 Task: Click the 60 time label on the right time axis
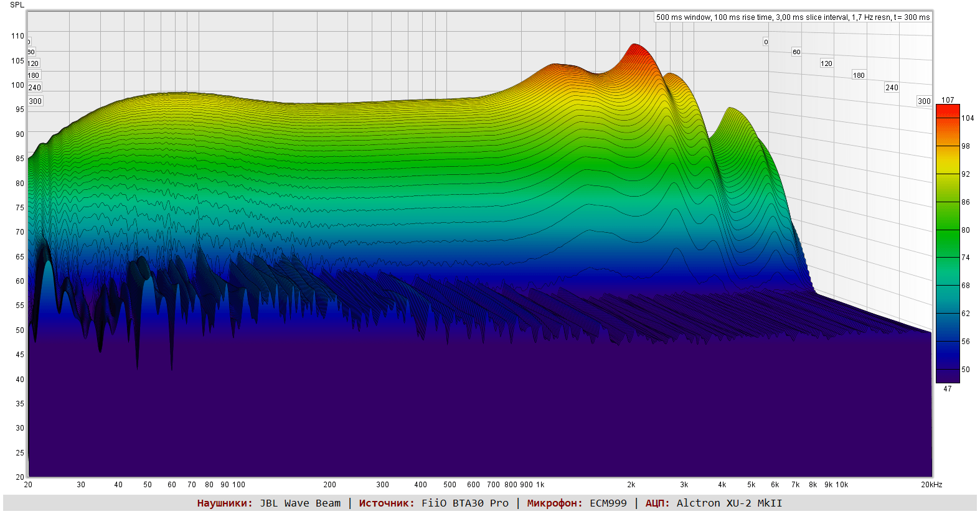point(796,52)
